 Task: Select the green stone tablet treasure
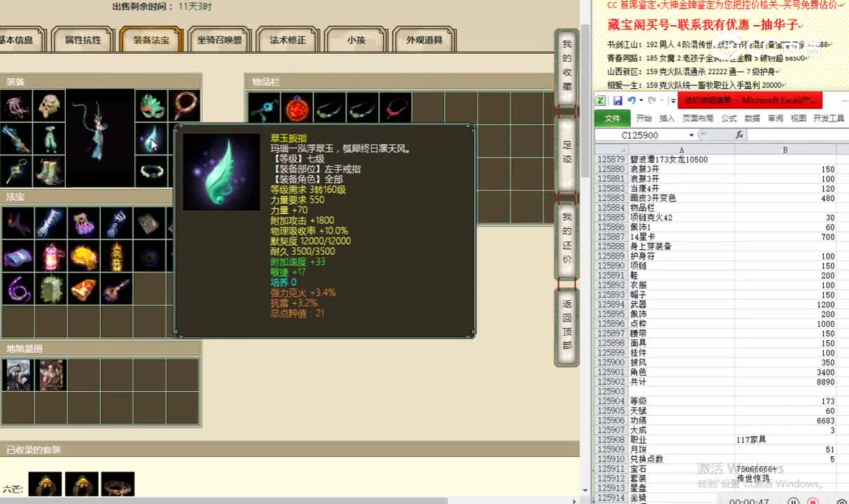pyautogui.click(x=50, y=288)
